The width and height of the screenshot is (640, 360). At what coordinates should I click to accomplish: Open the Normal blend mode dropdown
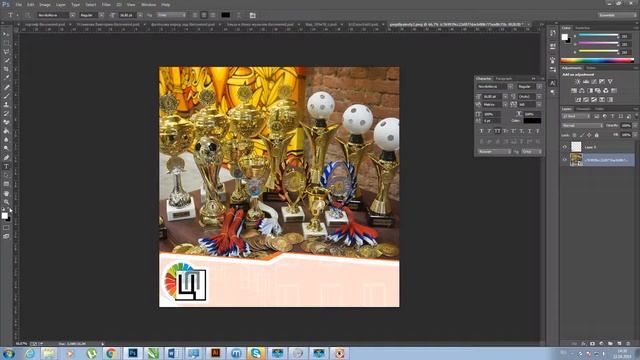[582, 126]
